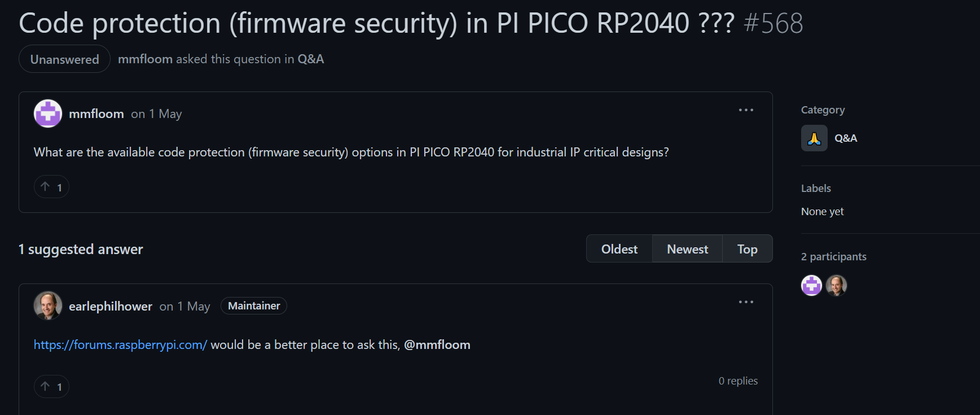Open the Q&A category pray-hands icon
Viewport: 980px width, 415px height.
point(814,138)
